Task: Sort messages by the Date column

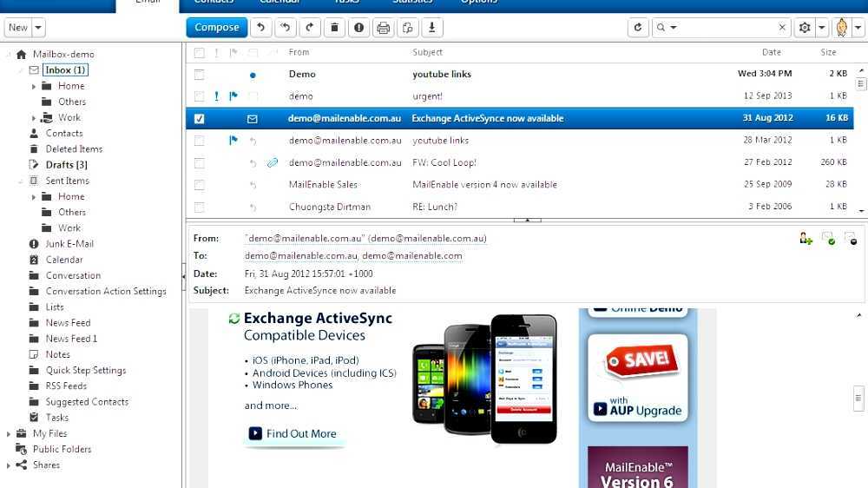Action: point(771,52)
